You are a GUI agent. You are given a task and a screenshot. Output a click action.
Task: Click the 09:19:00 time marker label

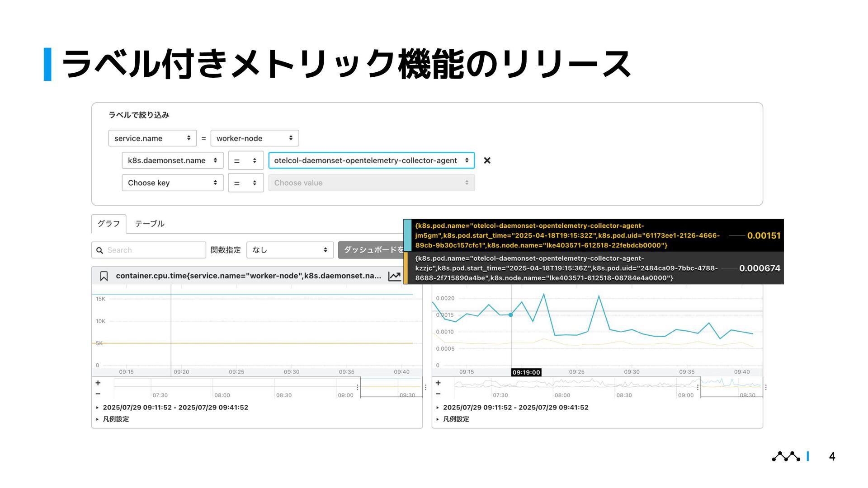[x=526, y=372]
